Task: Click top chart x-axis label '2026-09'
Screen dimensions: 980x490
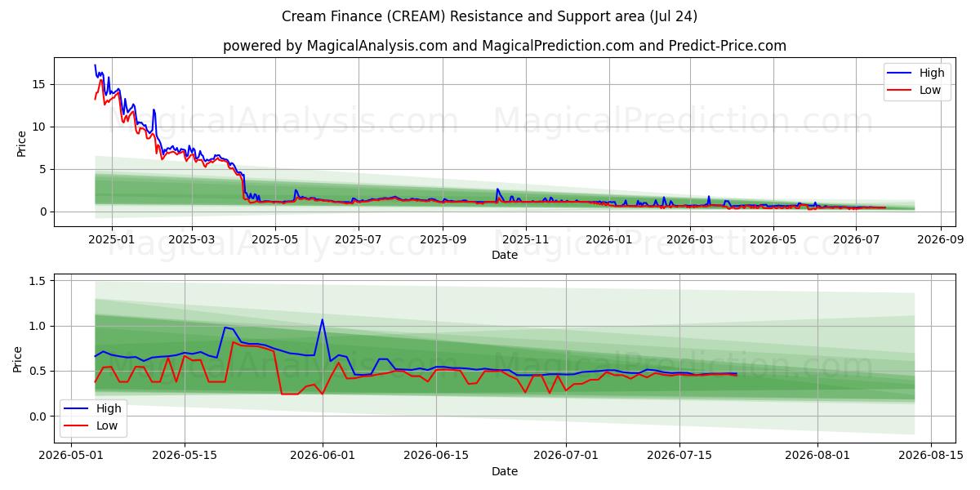Action: [941, 239]
